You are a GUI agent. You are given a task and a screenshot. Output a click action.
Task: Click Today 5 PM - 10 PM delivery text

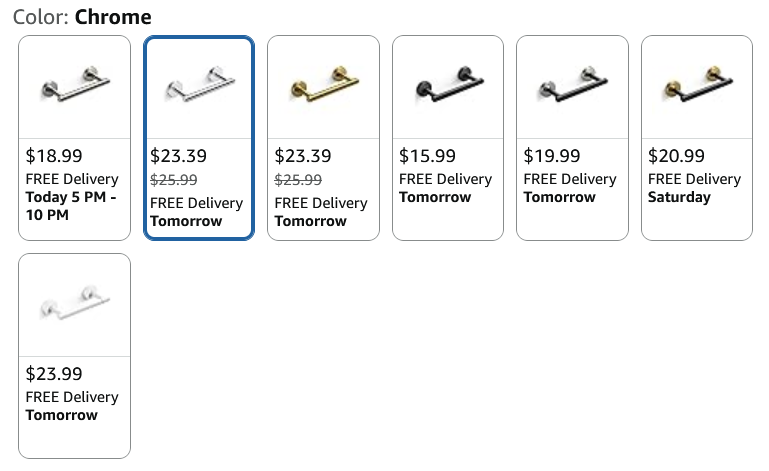click(x=71, y=206)
